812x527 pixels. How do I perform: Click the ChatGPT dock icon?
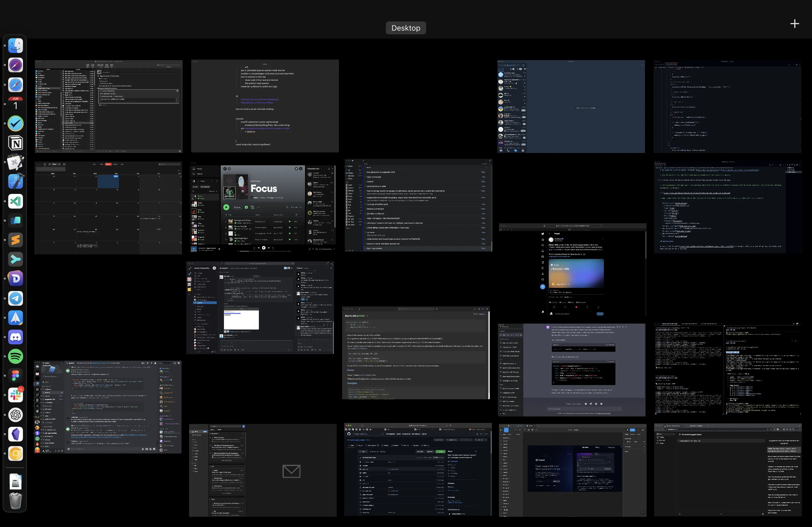point(16,415)
